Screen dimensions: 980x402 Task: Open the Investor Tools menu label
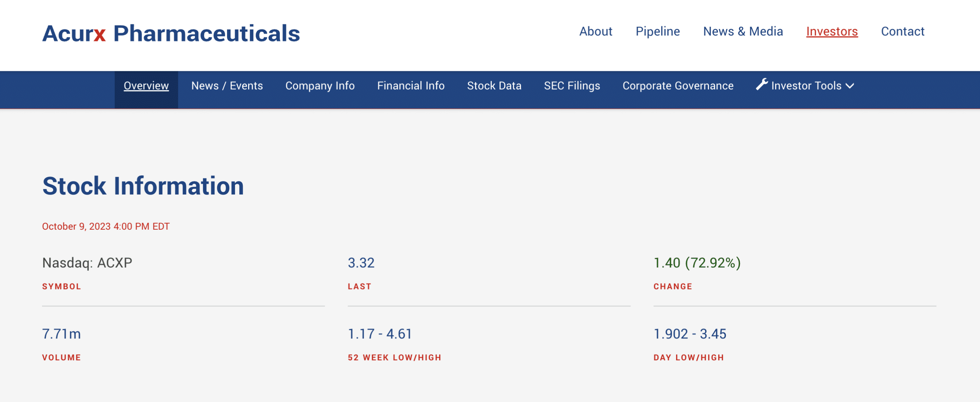[806, 86]
